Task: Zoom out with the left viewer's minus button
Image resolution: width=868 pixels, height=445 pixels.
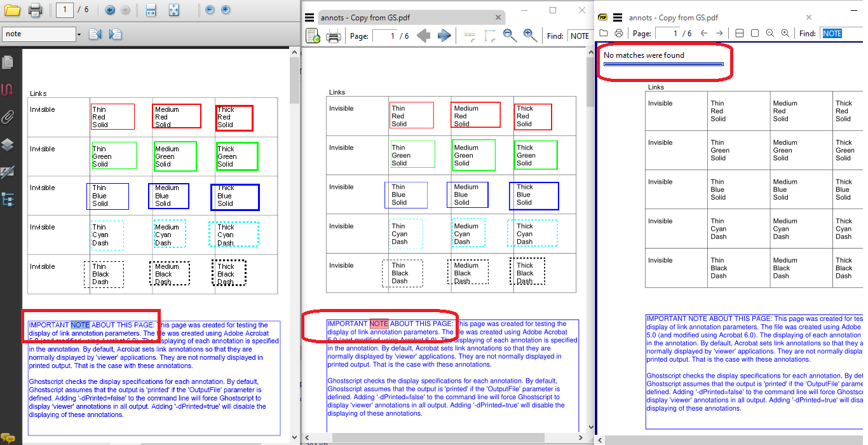Action: [x=210, y=10]
